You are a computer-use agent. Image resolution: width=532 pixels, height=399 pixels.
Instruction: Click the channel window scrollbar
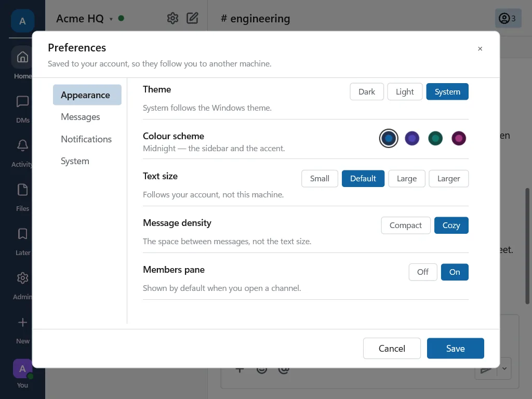pos(527,246)
